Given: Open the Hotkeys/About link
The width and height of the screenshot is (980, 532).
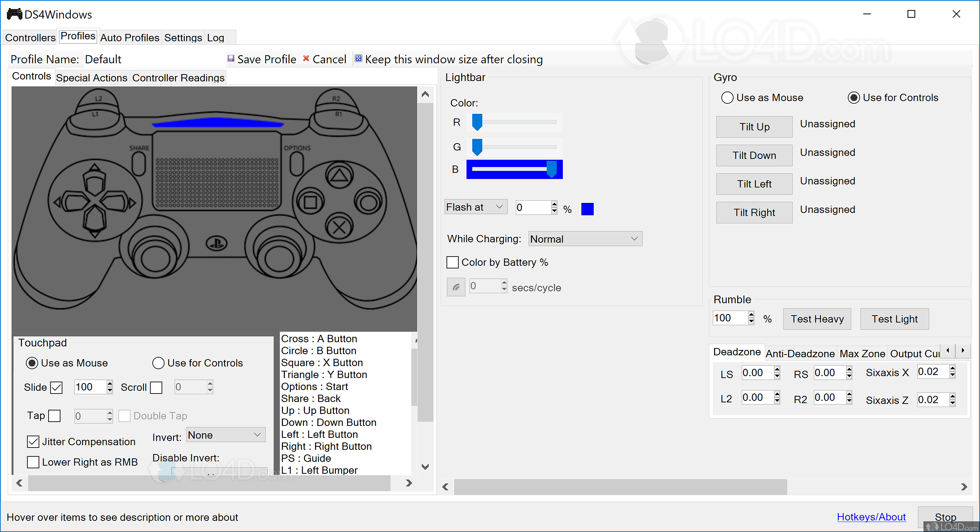Looking at the screenshot, I should point(871,517).
